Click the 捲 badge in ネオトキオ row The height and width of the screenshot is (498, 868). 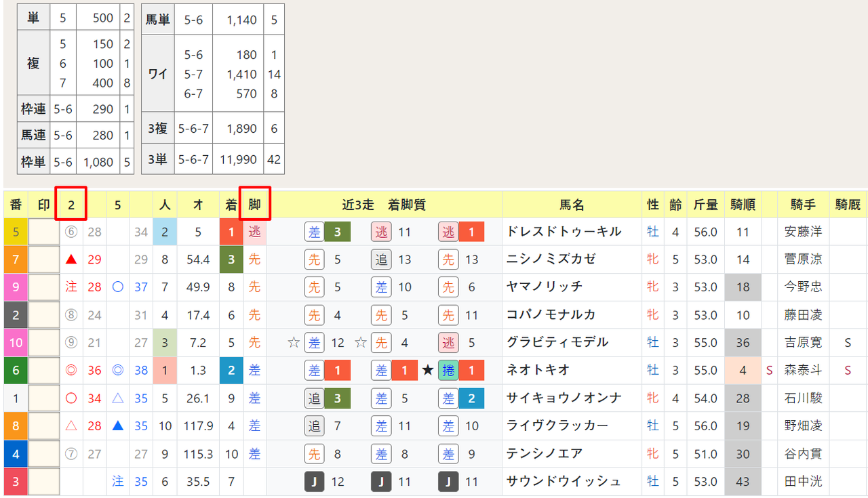[448, 370]
